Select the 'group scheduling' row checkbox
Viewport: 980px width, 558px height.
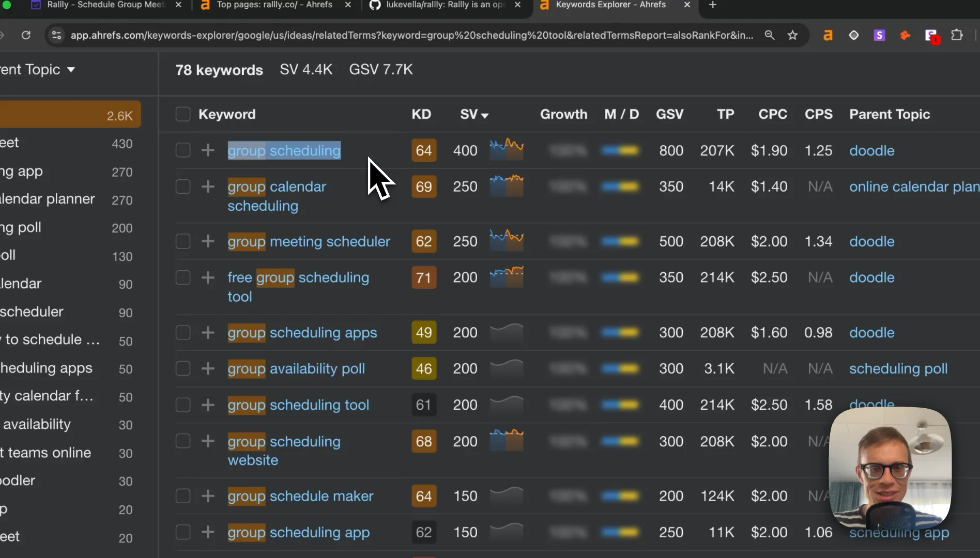pyautogui.click(x=183, y=150)
